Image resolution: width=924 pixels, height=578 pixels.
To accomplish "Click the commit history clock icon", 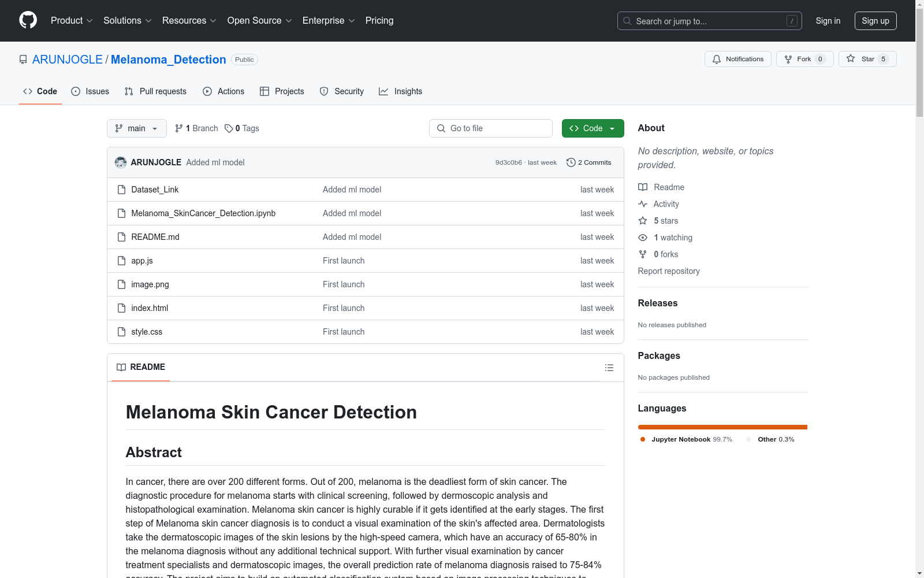I will [x=571, y=162].
